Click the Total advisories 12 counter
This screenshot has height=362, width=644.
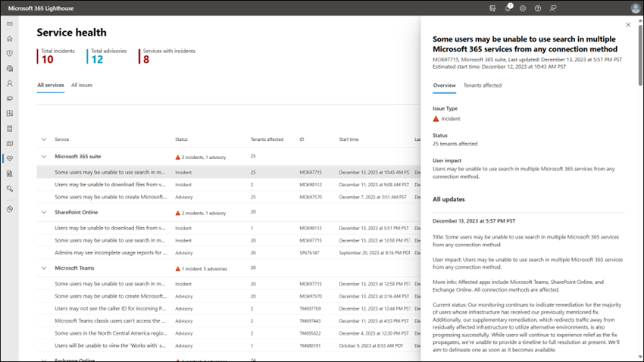(x=108, y=57)
